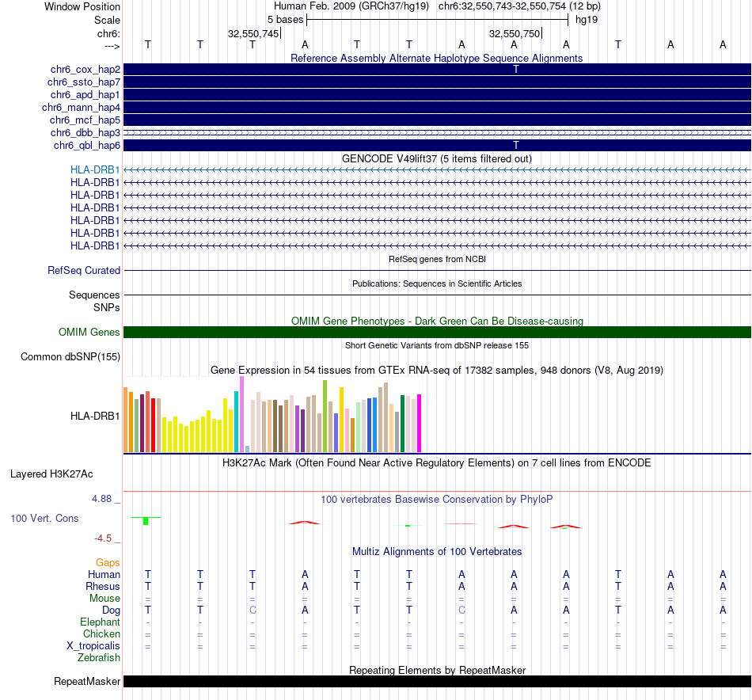Image resolution: width=752 pixels, height=700 pixels.
Task: Click the T mismatch in chr6_cox_hap2 alignment
Action: (516, 69)
